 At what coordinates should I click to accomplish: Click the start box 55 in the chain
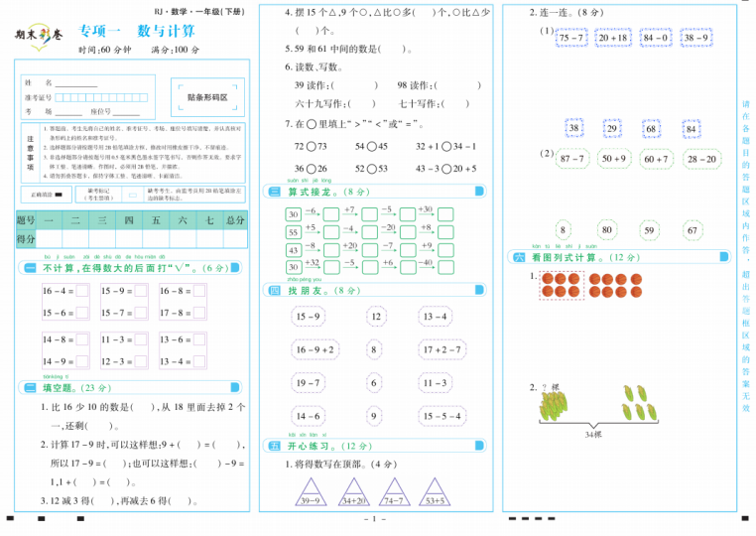click(x=293, y=232)
